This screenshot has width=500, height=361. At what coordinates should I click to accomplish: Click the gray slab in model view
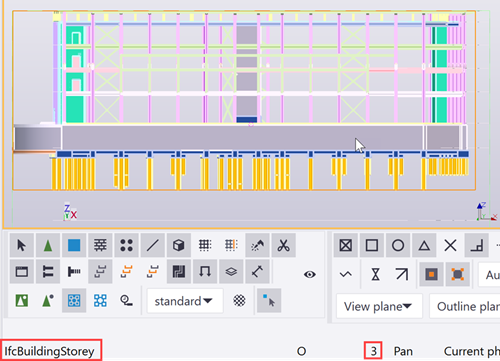pyautogui.click(x=242, y=137)
